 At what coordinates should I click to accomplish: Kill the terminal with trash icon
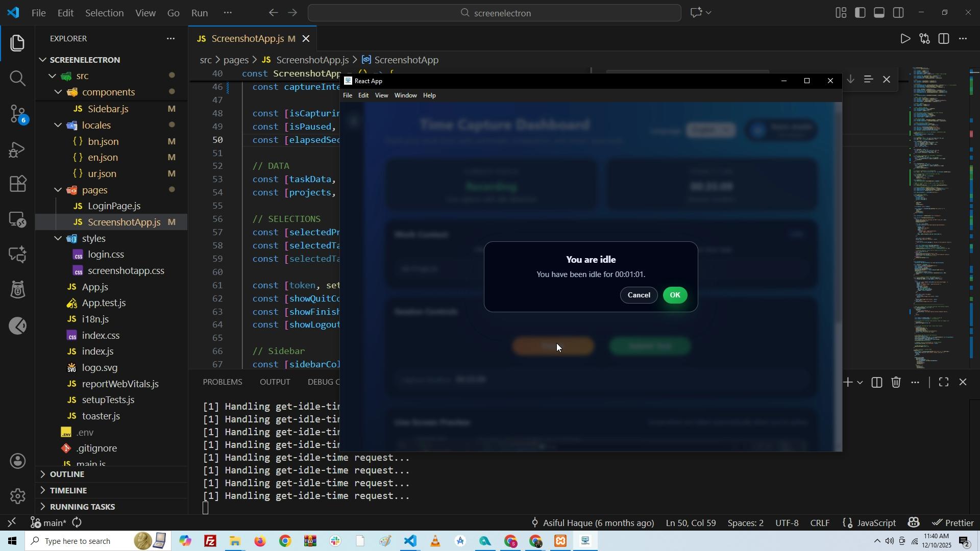pyautogui.click(x=896, y=383)
